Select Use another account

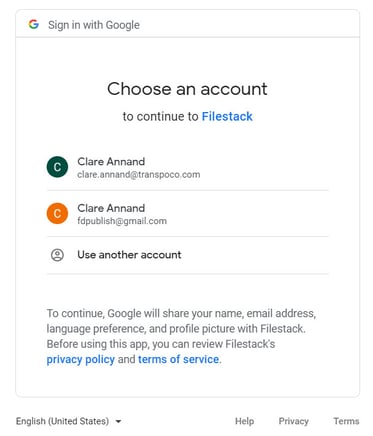click(187, 255)
